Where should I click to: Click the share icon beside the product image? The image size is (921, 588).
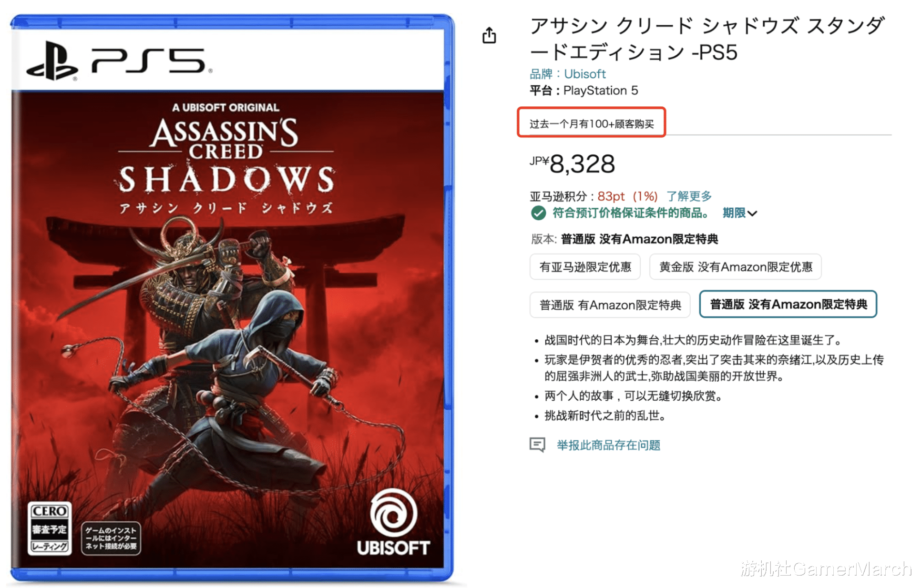[489, 35]
